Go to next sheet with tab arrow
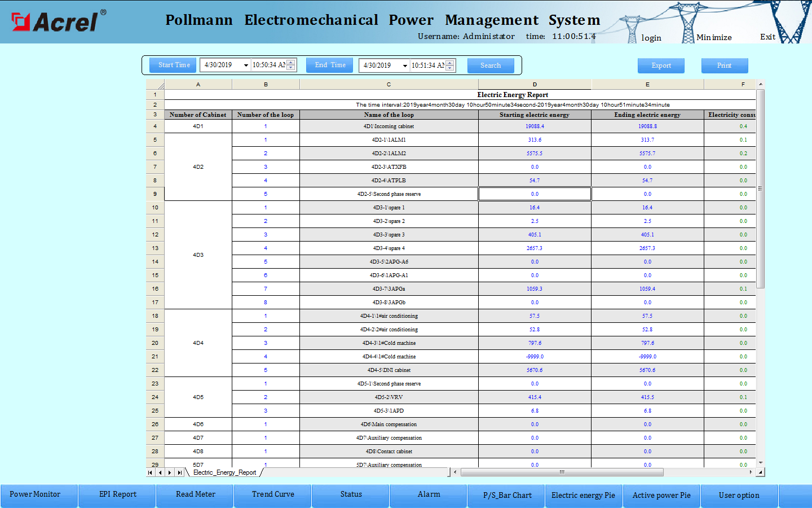812x508 pixels. [170, 472]
